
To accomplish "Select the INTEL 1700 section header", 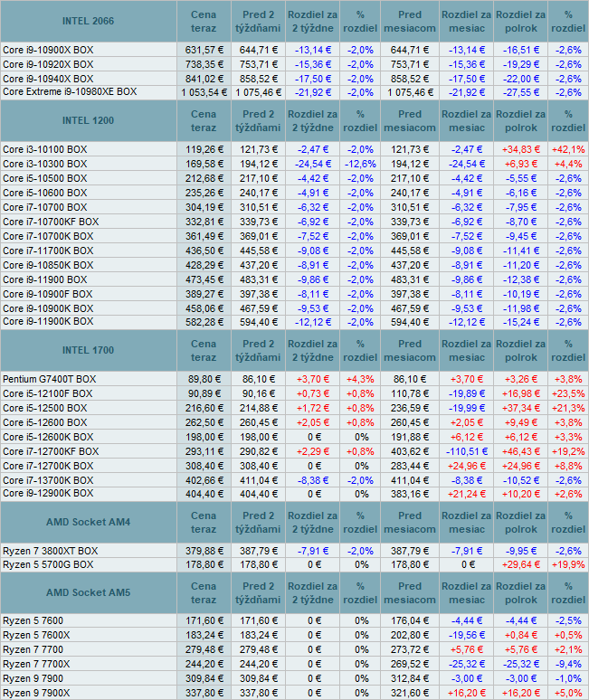I will pyautogui.click(x=88, y=350).
